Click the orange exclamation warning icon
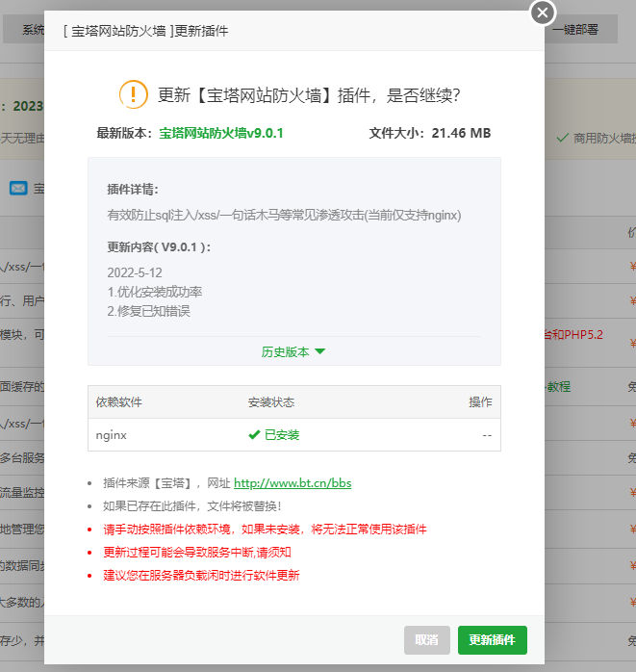Viewport: 636px width, 672px height. [x=133, y=94]
